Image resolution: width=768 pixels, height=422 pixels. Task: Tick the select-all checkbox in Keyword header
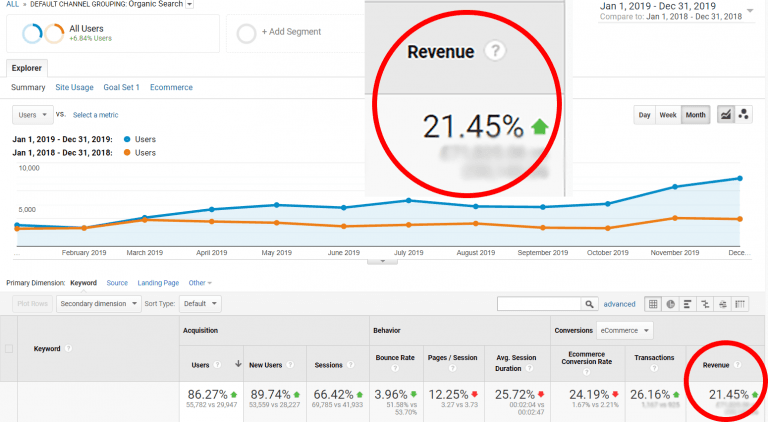[x=10, y=349]
